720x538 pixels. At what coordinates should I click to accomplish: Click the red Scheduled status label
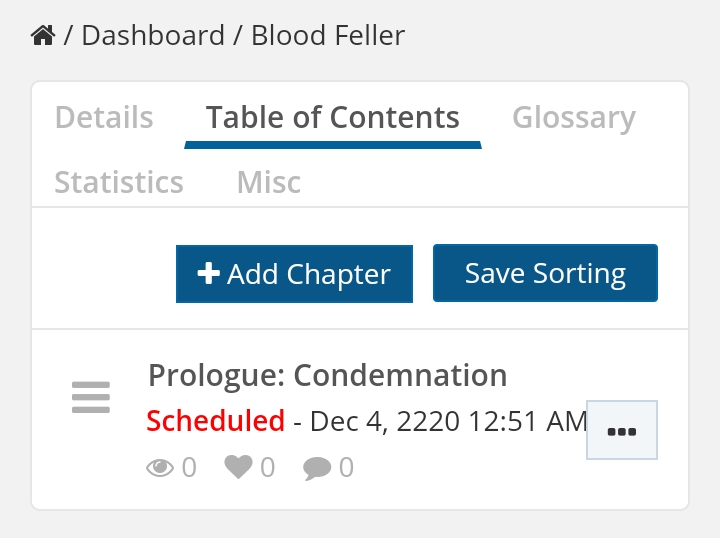click(x=215, y=421)
